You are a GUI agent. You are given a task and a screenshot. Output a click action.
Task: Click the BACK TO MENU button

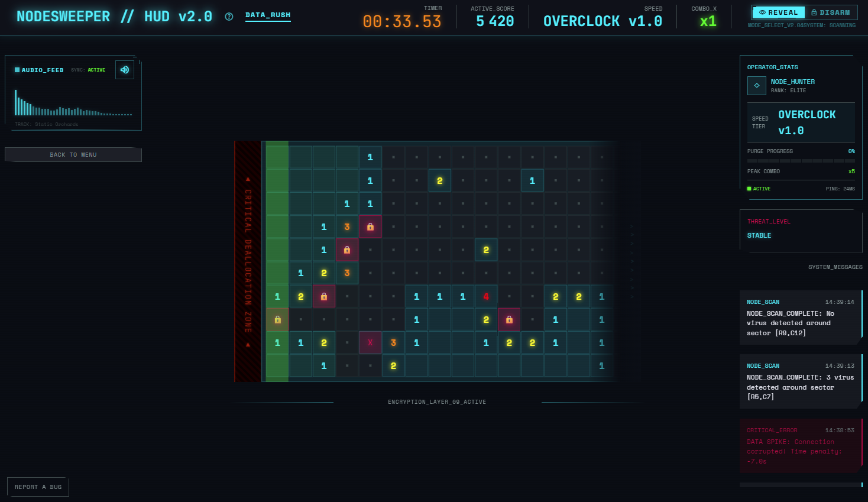click(x=73, y=155)
